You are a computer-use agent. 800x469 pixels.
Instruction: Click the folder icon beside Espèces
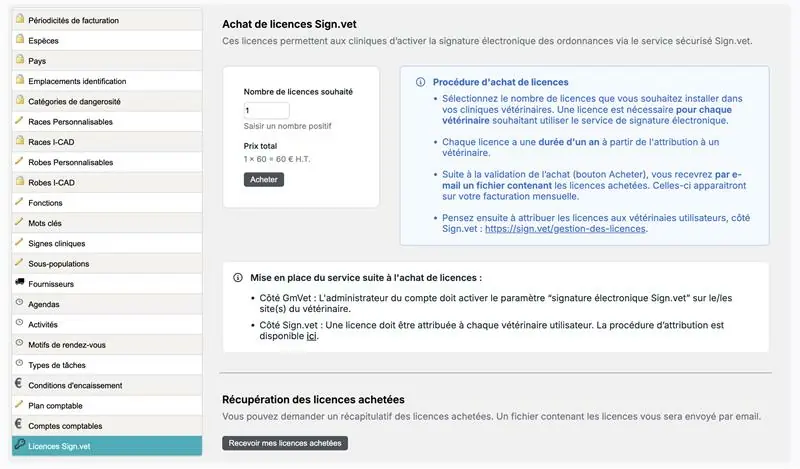click(19, 40)
